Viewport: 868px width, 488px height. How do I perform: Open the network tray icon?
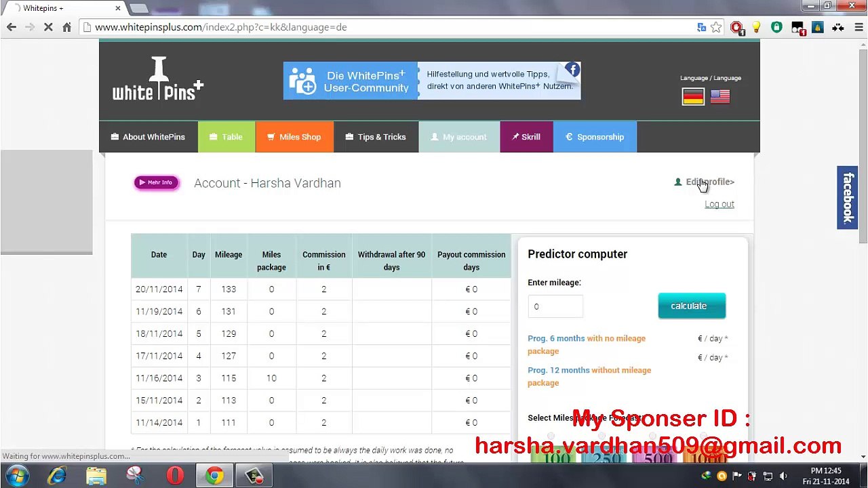coord(768,476)
